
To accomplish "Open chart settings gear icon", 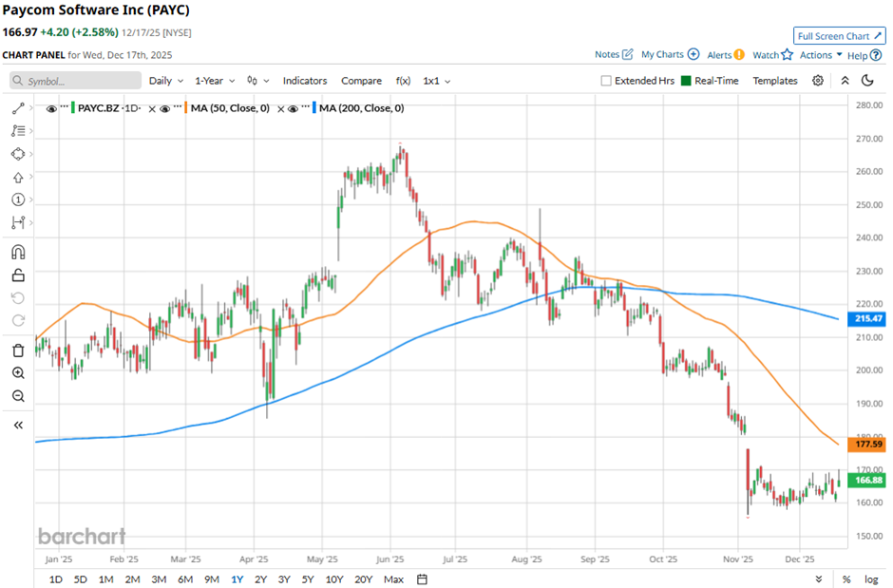I will [818, 81].
